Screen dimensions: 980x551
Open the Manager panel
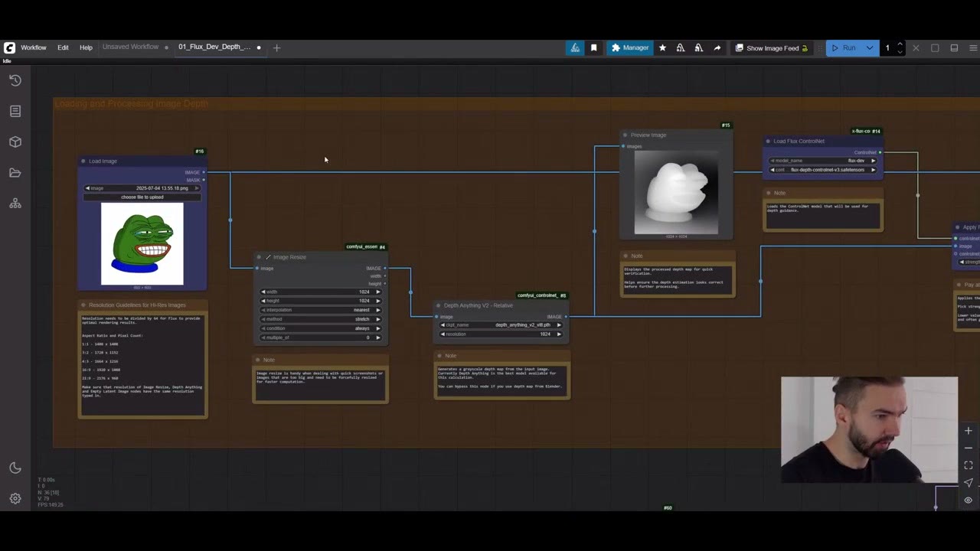(630, 47)
